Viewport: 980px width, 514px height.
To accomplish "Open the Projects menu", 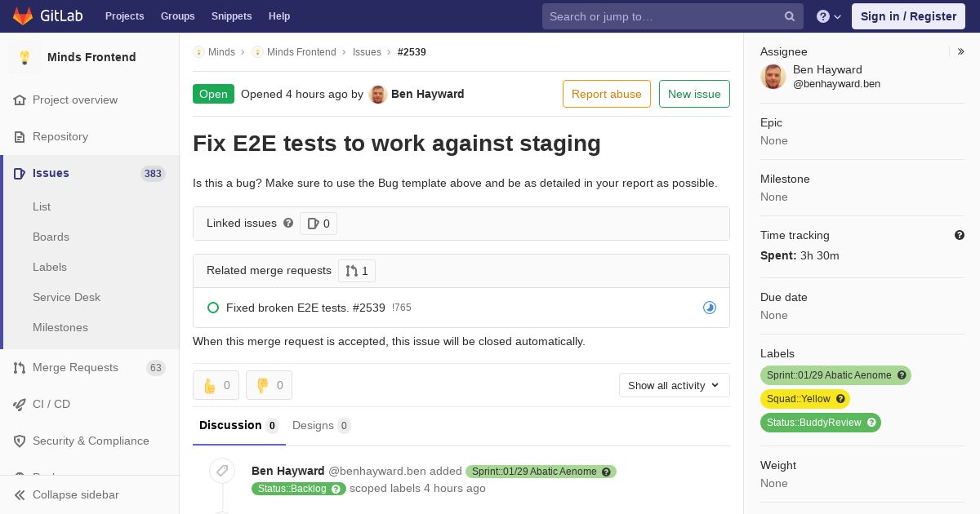I will click(124, 16).
